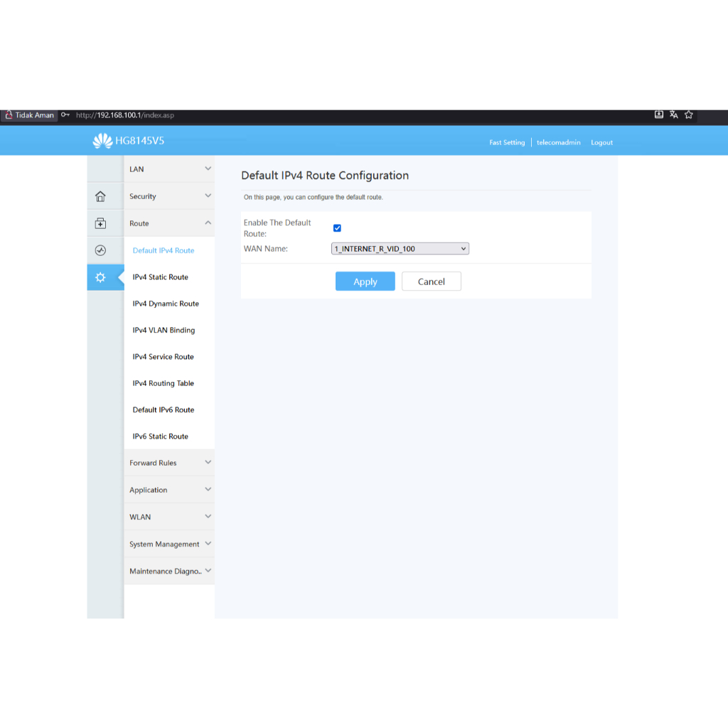This screenshot has height=728, width=728.
Task: Open IPv4 Static Route page
Action: [x=161, y=277]
